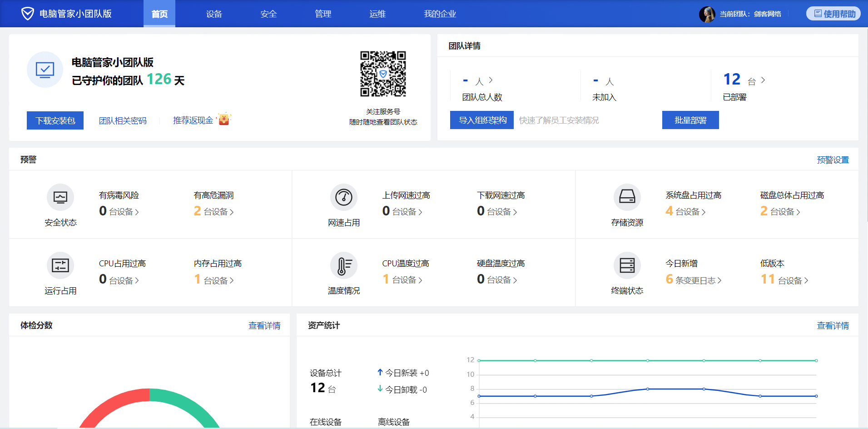Open 上传网速过高 0 台设备 details
This screenshot has height=429, width=868.
point(402,211)
